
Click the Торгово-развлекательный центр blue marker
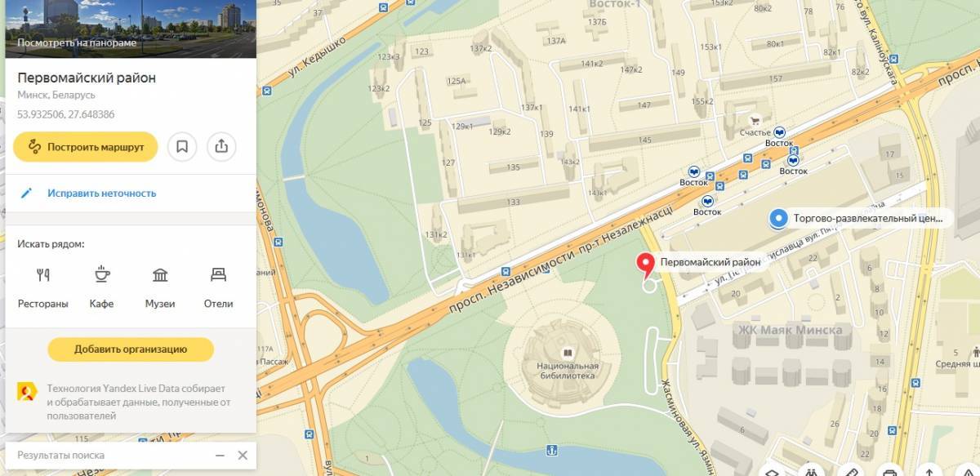[x=779, y=218]
